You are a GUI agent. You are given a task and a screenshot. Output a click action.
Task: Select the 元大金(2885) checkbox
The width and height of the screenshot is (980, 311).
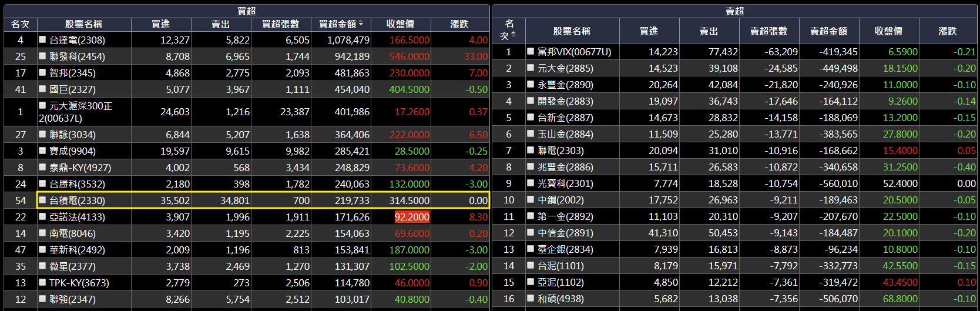click(x=531, y=68)
